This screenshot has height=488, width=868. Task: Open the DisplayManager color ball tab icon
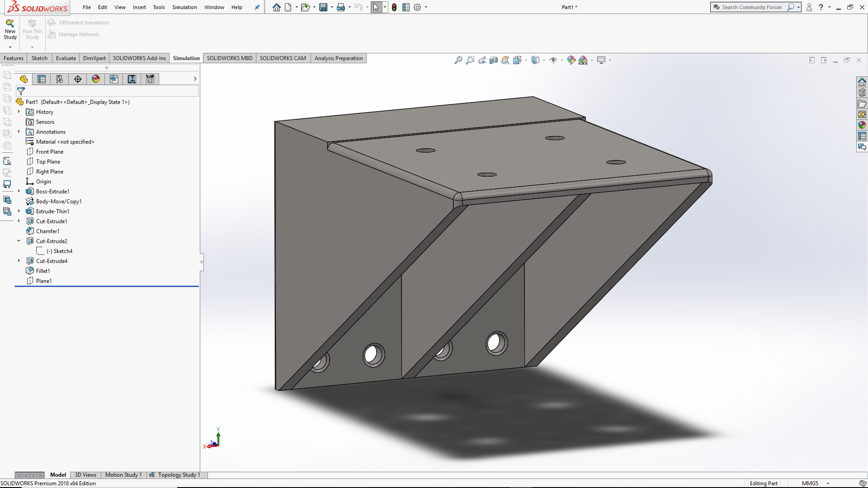pos(96,79)
